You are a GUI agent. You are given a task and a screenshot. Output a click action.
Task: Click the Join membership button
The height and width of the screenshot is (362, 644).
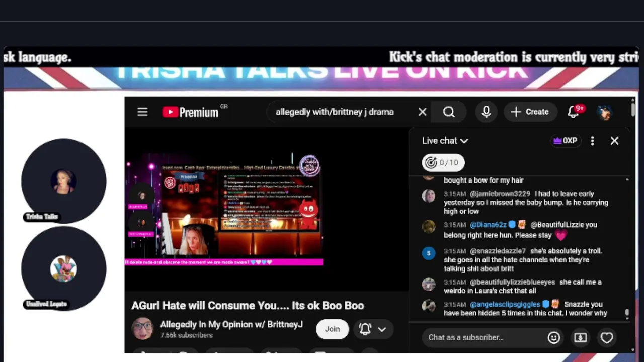tap(332, 329)
